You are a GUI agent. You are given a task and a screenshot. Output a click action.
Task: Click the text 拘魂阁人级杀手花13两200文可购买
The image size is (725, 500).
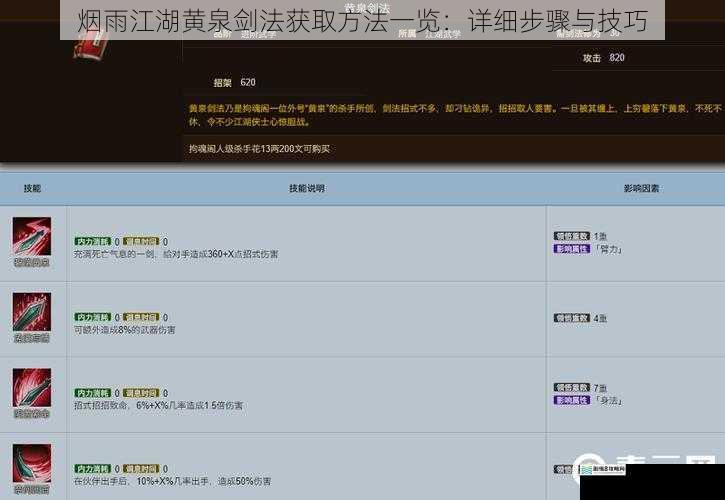(259, 149)
